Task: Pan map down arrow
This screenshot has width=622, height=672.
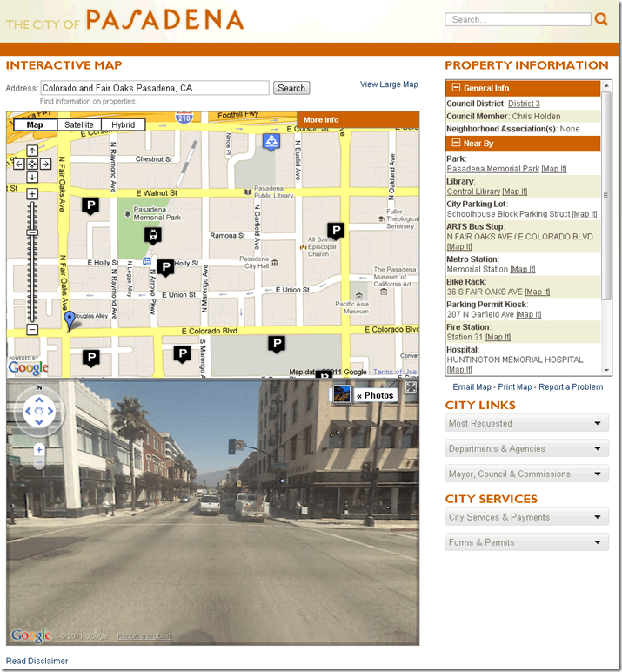Action: click(32, 177)
